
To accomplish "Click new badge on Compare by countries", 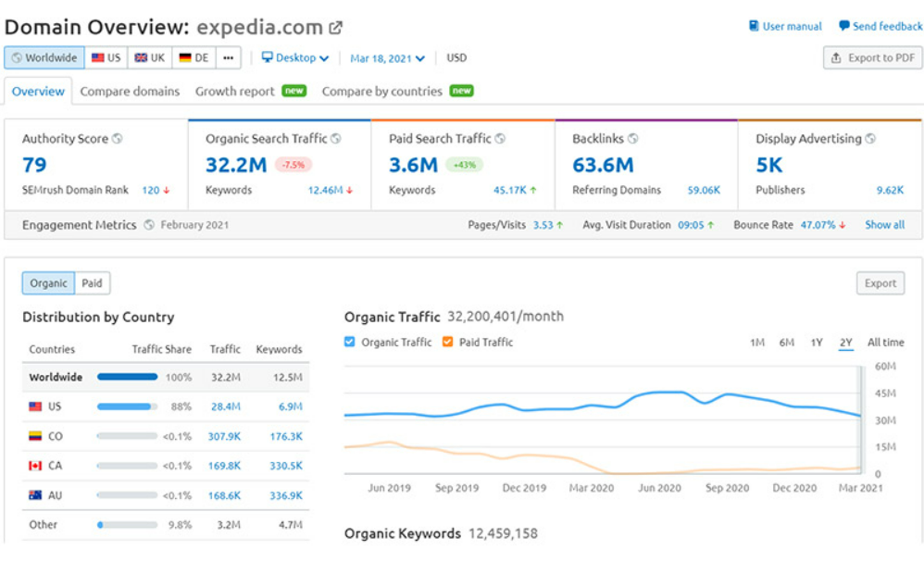I will [x=461, y=91].
